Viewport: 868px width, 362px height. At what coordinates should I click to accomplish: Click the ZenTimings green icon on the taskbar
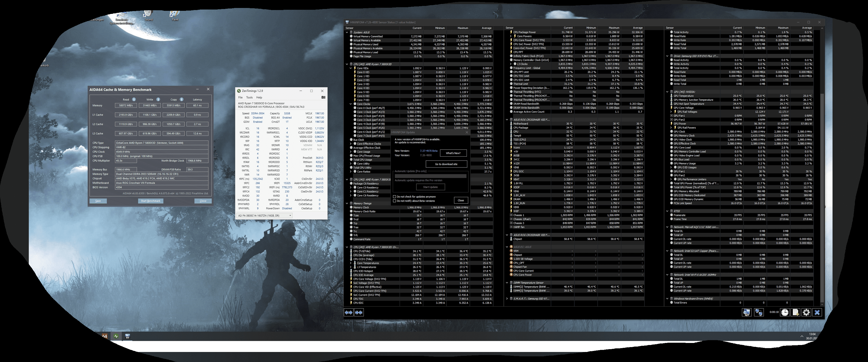click(116, 336)
